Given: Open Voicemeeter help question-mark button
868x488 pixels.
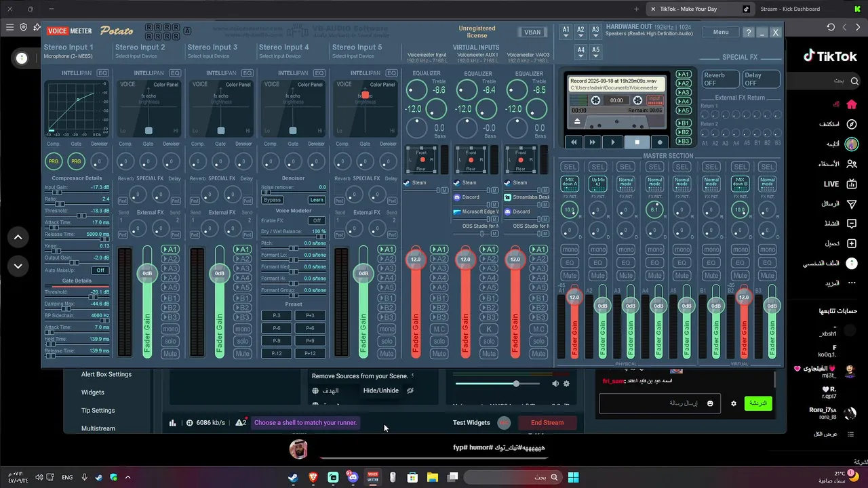Looking at the screenshot, I should (x=749, y=32).
